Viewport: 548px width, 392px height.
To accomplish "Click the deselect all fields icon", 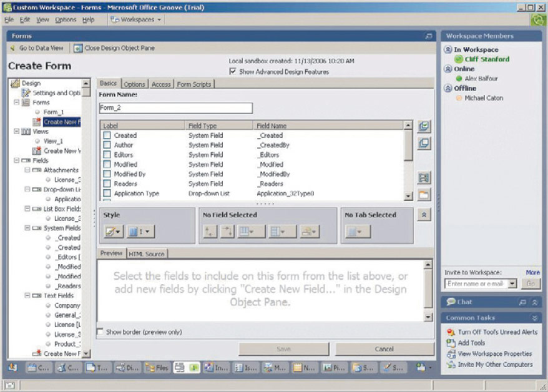I will pyautogui.click(x=424, y=144).
